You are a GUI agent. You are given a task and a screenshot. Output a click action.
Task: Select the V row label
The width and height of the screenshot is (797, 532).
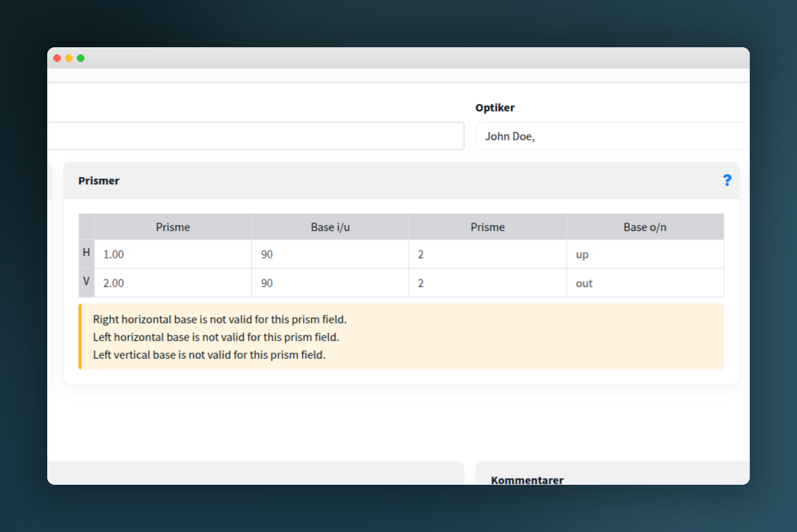pyautogui.click(x=86, y=282)
